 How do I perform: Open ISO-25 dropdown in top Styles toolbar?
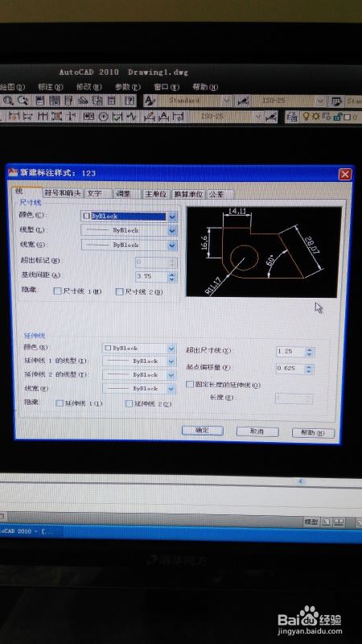(x=321, y=101)
